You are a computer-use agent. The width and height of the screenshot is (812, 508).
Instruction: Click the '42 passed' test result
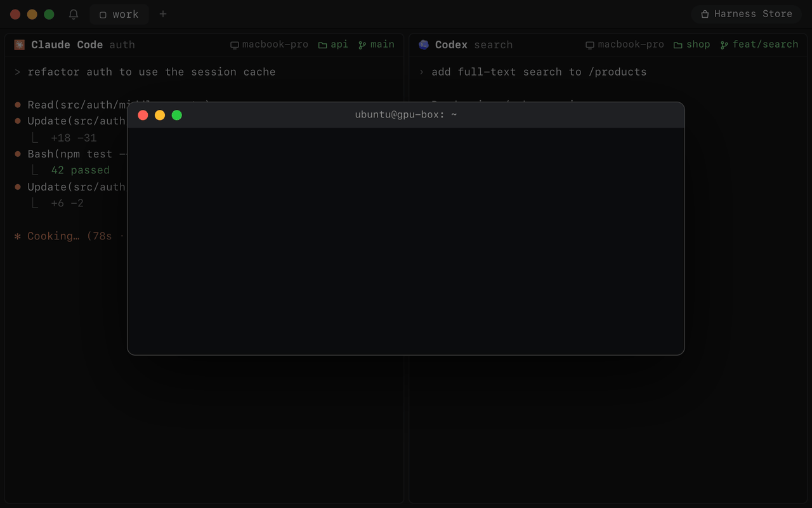click(81, 170)
